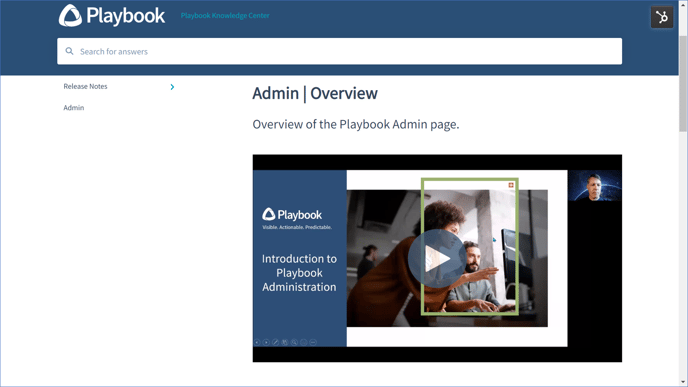
Task: Click the presenter webcam thumbnail
Action: (595, 186)
